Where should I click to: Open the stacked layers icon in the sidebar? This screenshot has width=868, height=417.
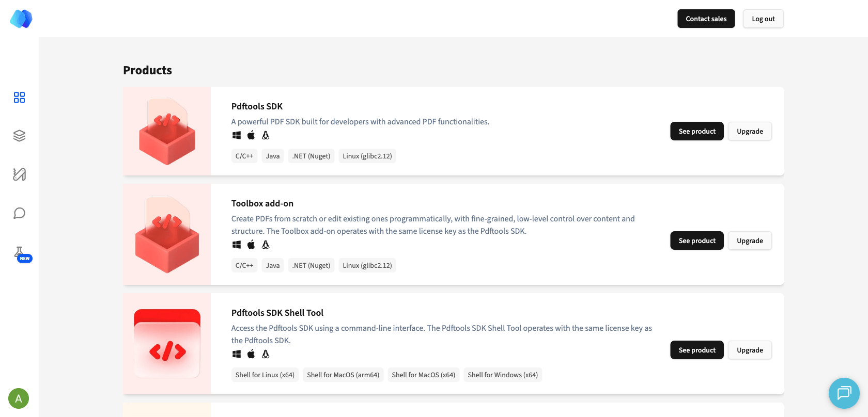pos(19,136)
